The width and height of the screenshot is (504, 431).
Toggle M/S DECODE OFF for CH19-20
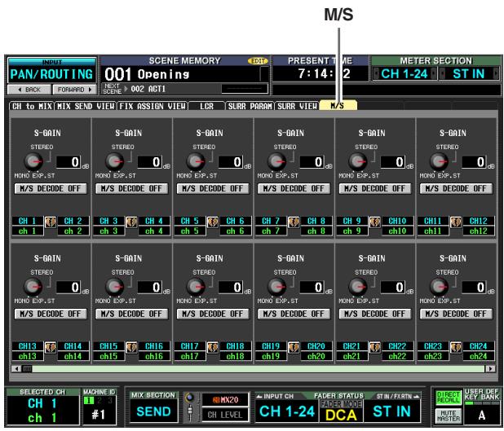coord(294,314)
